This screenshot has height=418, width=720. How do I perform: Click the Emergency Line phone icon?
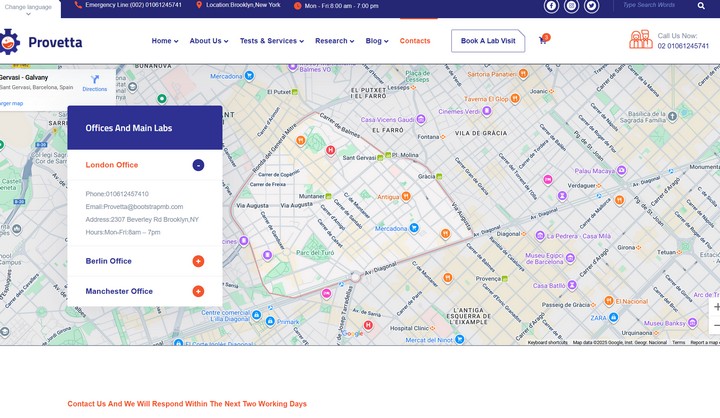pos(78,5)
